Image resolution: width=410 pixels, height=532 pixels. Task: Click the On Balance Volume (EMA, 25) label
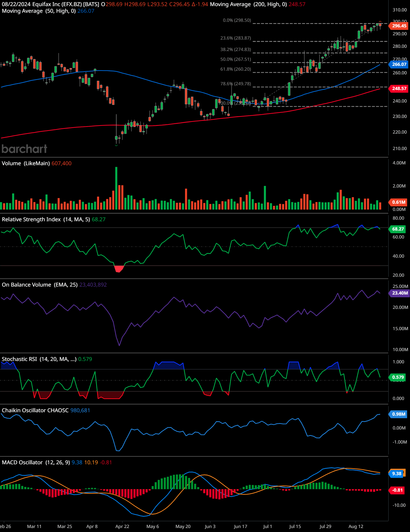(x=40, y=285)
